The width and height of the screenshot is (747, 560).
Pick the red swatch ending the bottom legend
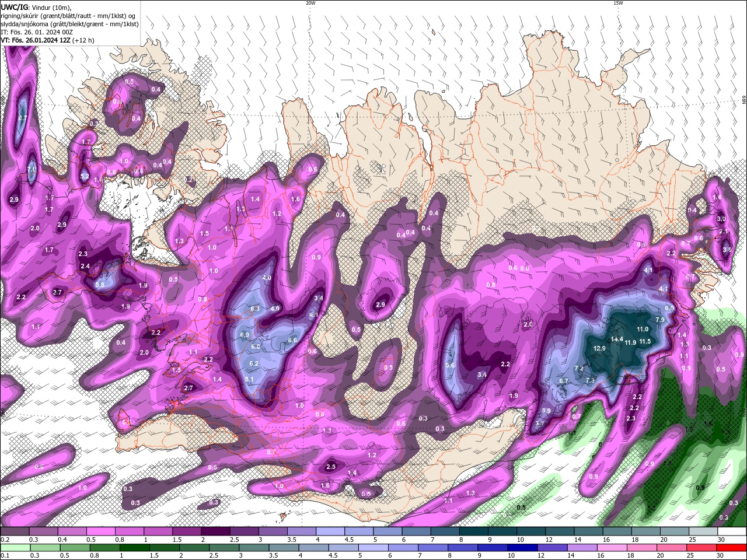click(x=732, y=548)
